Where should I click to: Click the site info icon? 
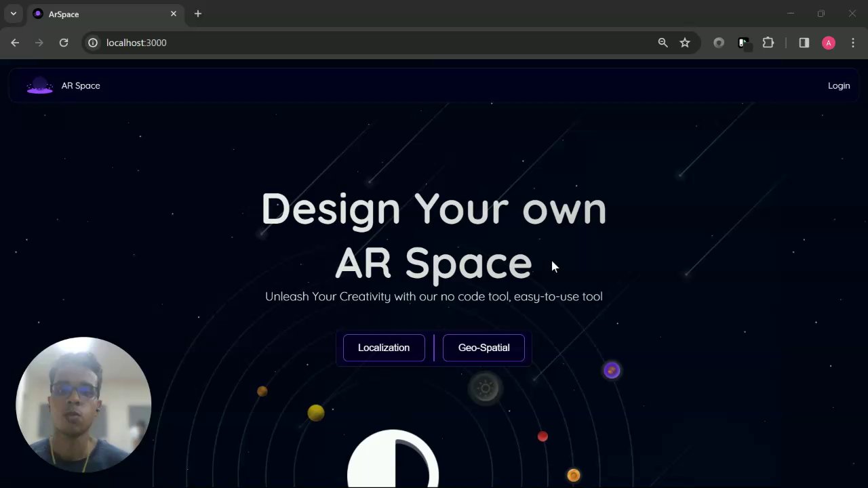coord(93,43)
